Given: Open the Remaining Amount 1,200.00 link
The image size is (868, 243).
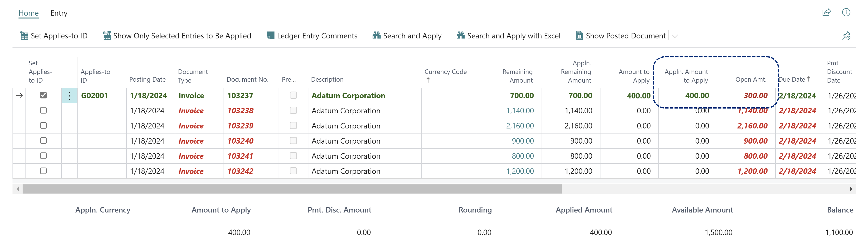Looking at the screenshot, I should click(520, 171).
